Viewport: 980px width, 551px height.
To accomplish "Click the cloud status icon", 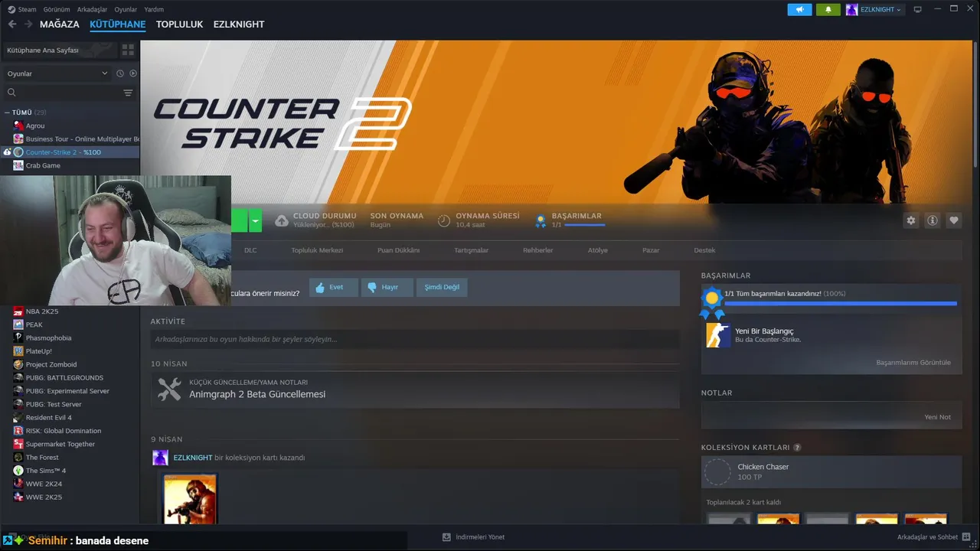I will [x=282, y=220].
